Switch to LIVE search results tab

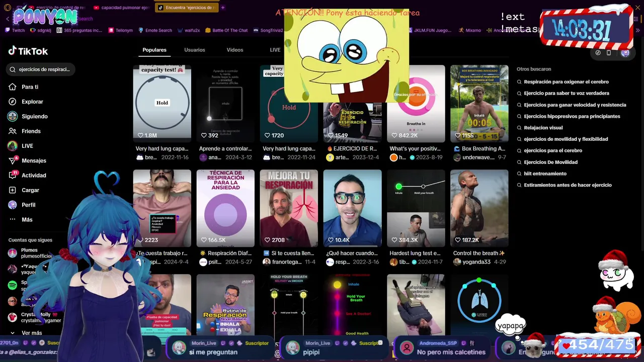[275, 50]
